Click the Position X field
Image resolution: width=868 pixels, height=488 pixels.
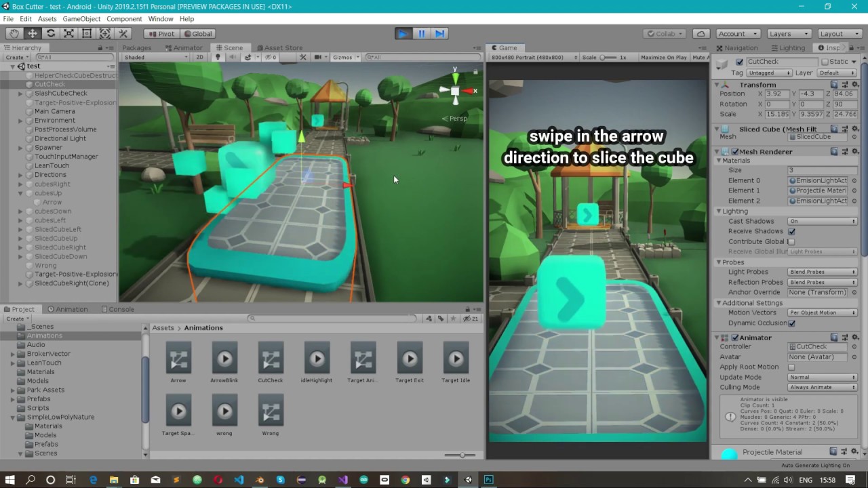tap(777, 94)
